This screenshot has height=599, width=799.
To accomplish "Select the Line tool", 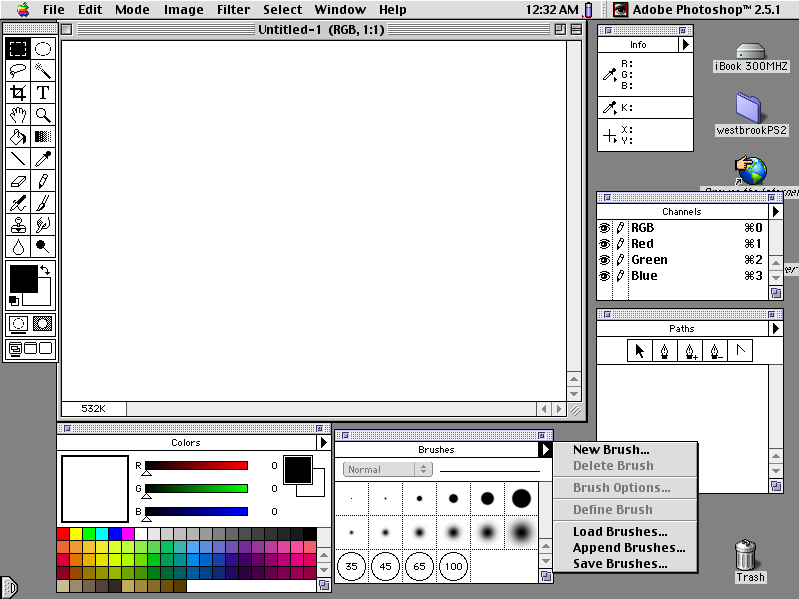I will pyautogui.click(x=18, y=159).
